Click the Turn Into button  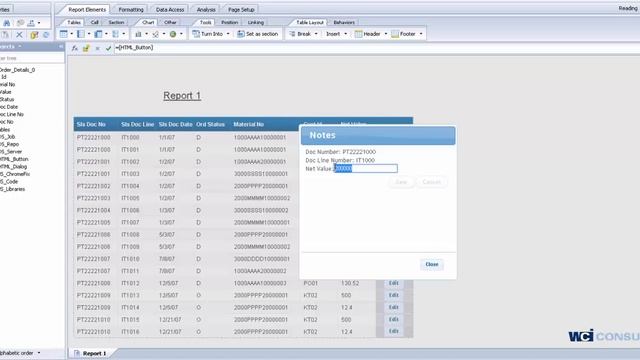(207, 34)
